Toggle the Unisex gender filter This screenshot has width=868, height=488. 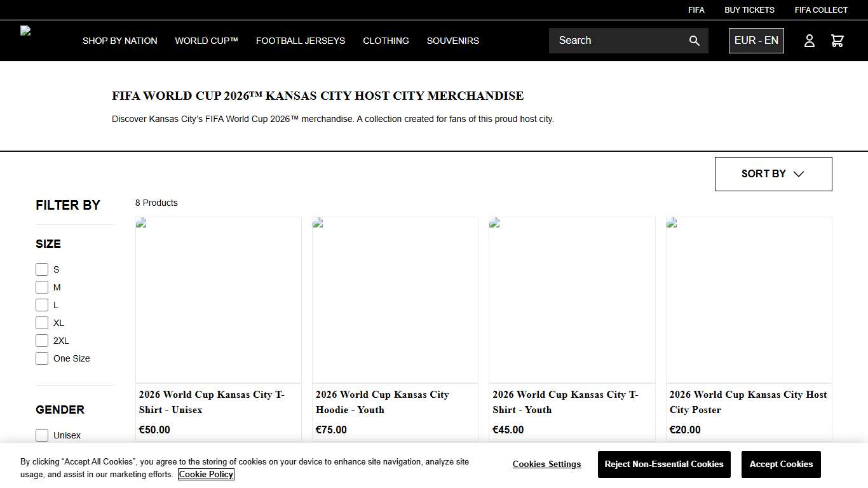coord(42,435)
